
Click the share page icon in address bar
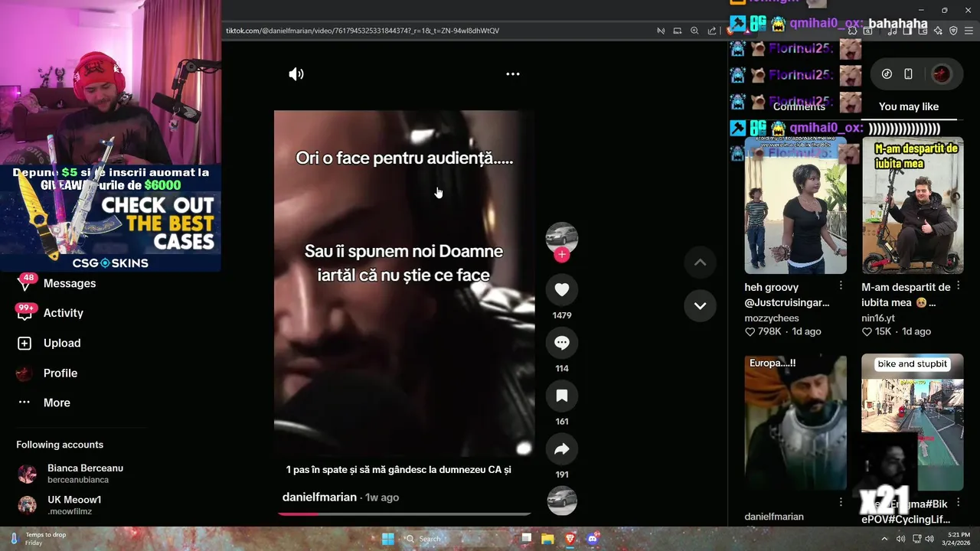click(x=712, y=31)
